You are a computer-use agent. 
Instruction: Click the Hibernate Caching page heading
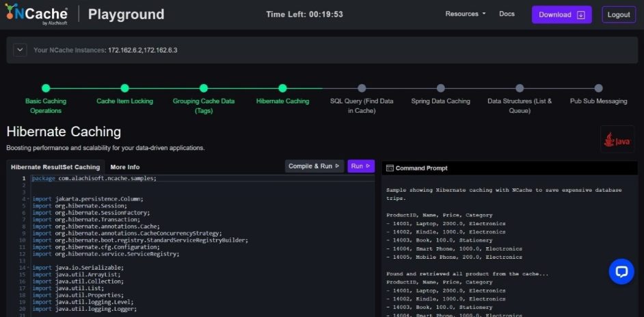(x=64, y=132)
